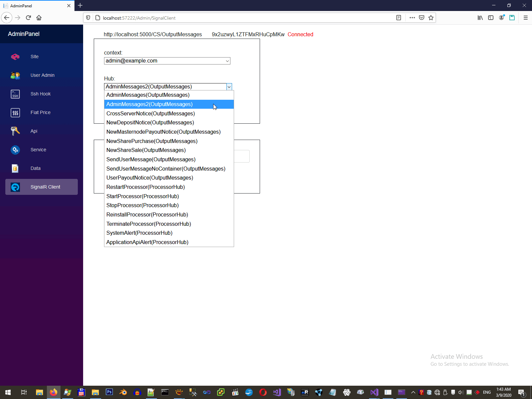Select SendUserMessage(OutputMessages)
The image size is (532, 399).
click(169, 160)
